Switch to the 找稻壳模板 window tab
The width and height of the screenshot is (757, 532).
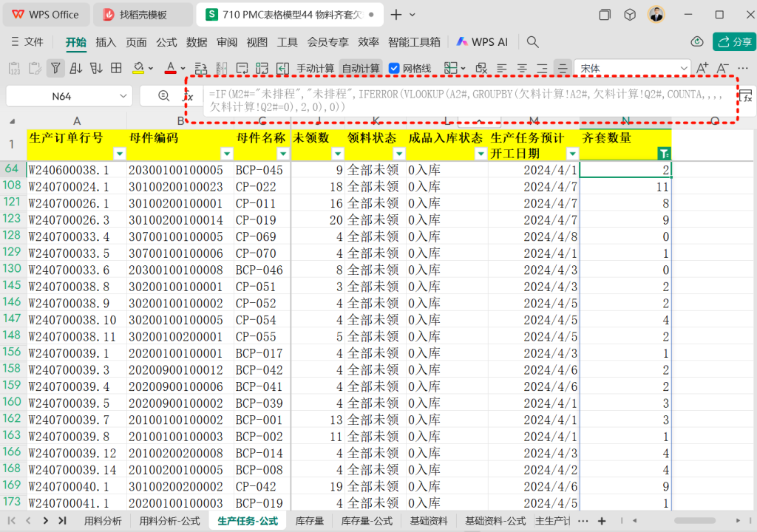[143, 15]
